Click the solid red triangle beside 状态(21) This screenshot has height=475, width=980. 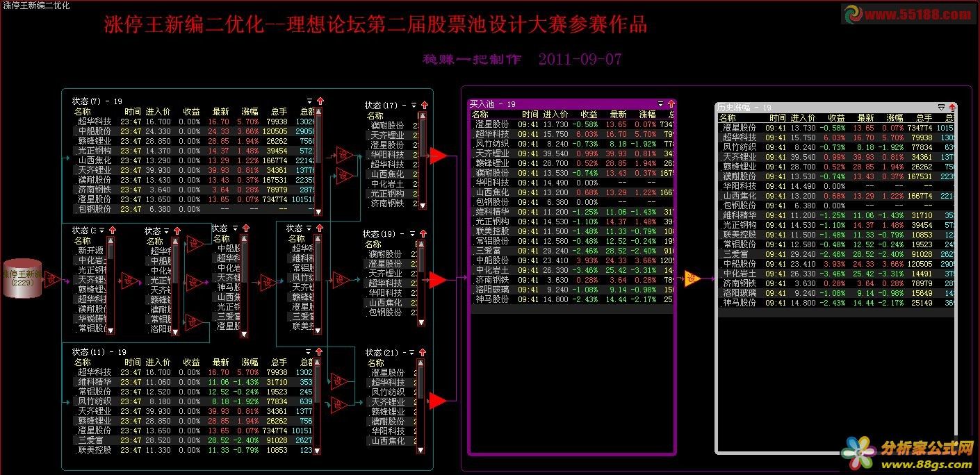(x=437, y=401)
